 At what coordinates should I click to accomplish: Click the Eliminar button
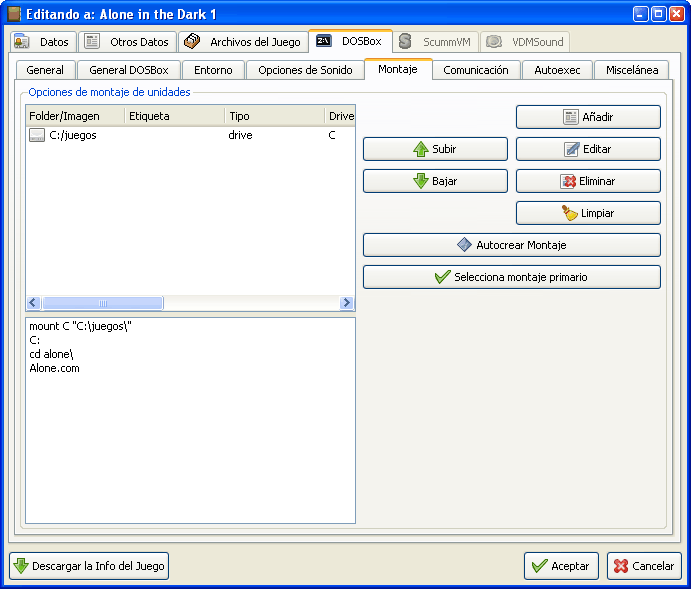(588, 181)
